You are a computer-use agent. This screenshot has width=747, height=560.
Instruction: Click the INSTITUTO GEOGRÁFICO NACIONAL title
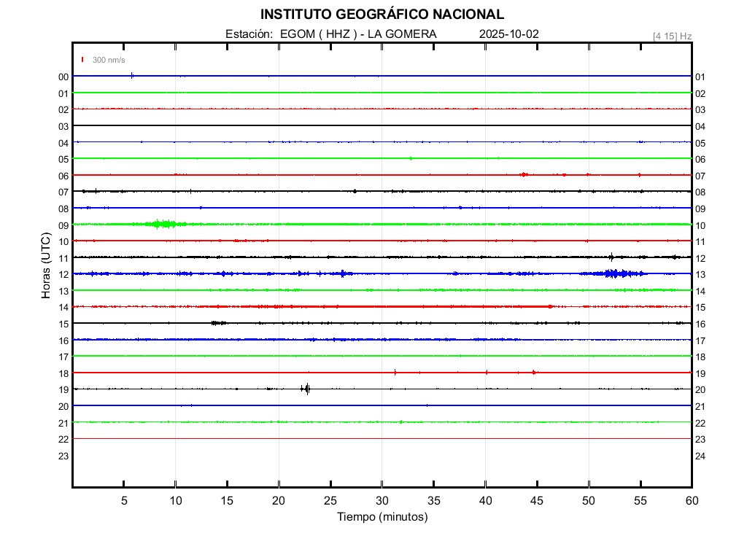(x=382, y=15)
